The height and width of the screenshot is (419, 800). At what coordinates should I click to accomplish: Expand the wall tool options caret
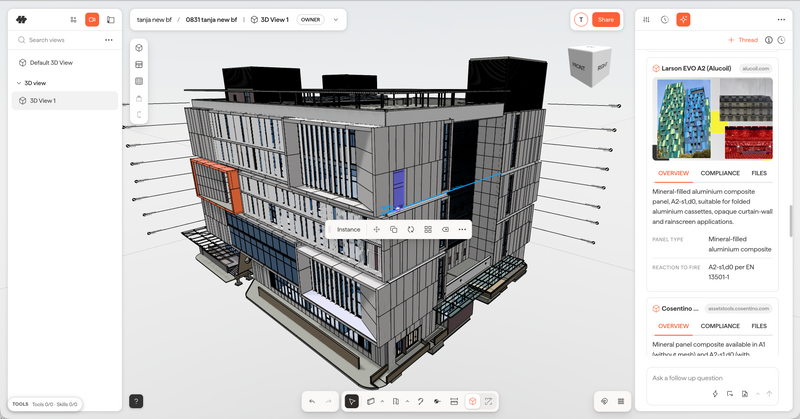tap(382, 402)
